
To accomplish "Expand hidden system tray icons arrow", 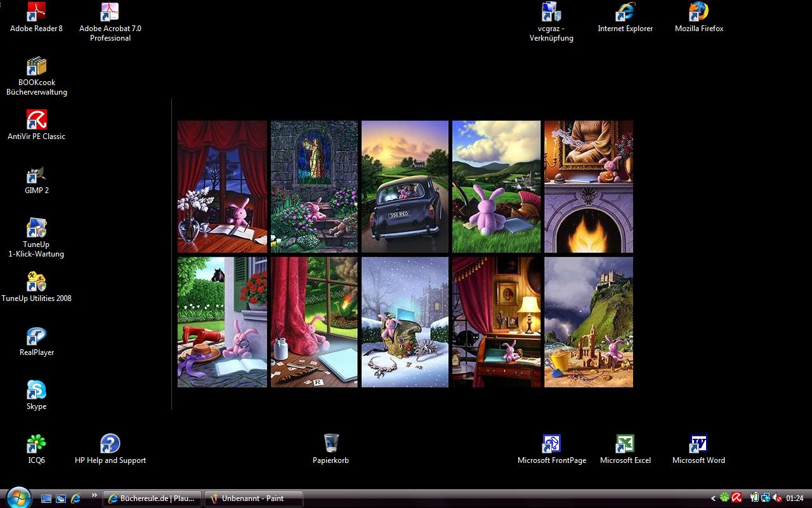I will (x=713, y=498).
